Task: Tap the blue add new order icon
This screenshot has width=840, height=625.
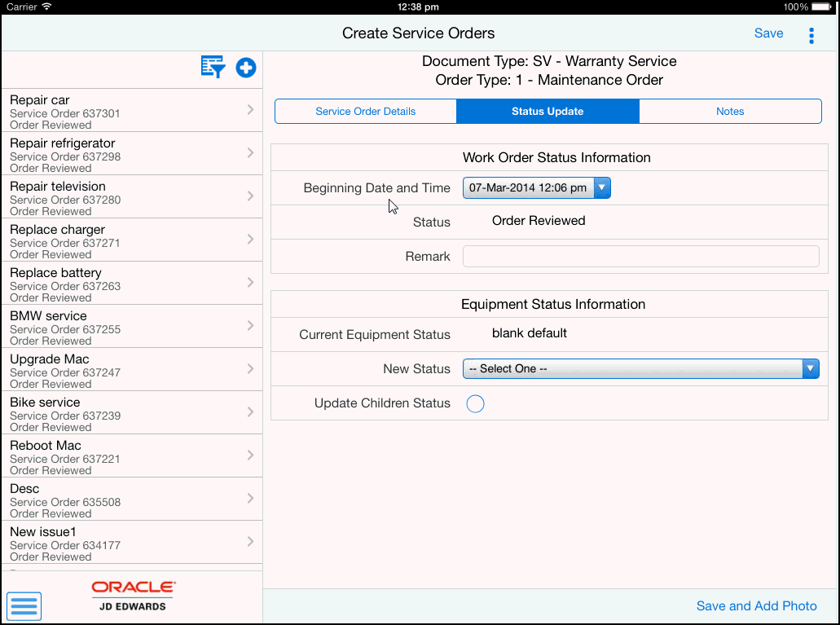Action: [x=246, y=68]
